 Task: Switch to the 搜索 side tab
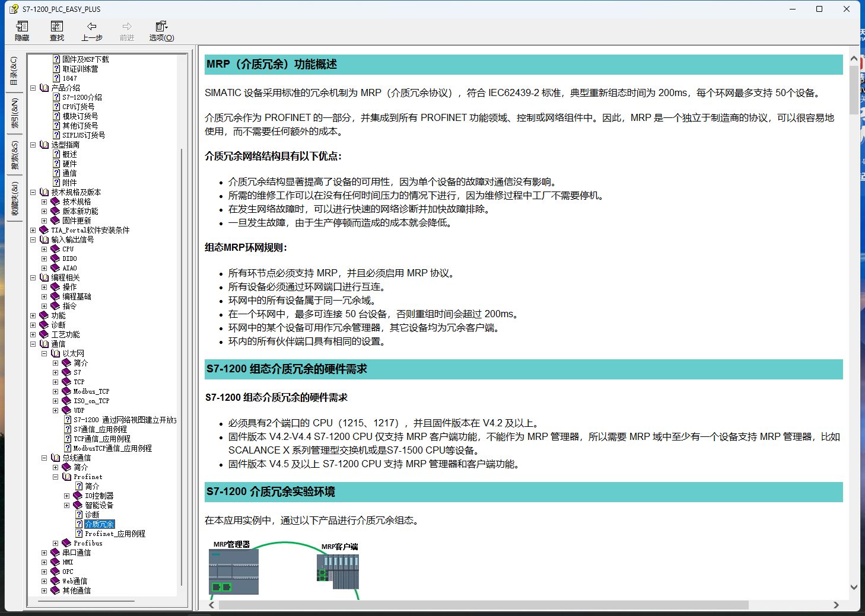tap(14, 155)
